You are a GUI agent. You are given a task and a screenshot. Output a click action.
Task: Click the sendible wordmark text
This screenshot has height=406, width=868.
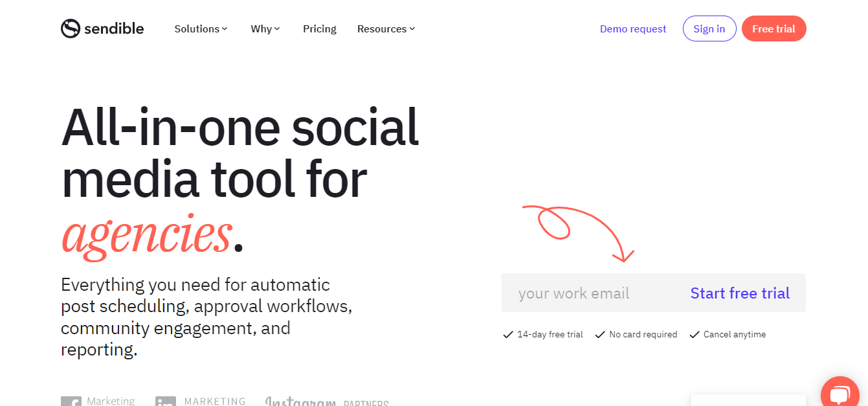(113, 28)
